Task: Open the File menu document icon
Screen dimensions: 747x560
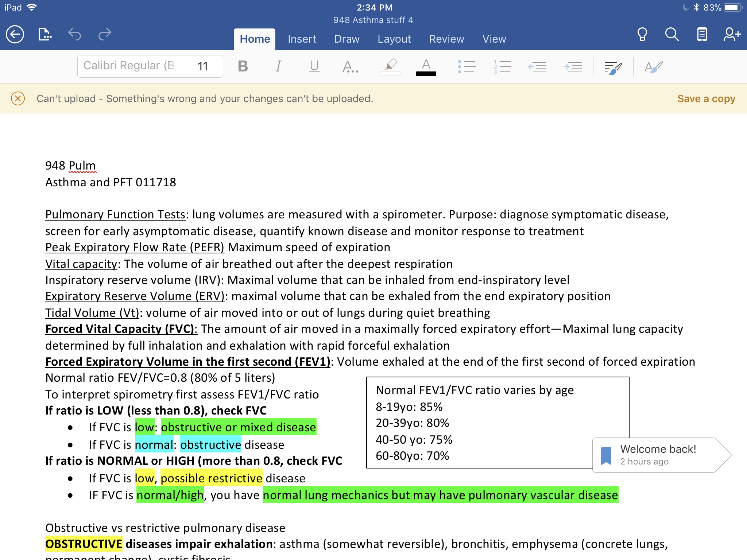Action: click(44, 35)
